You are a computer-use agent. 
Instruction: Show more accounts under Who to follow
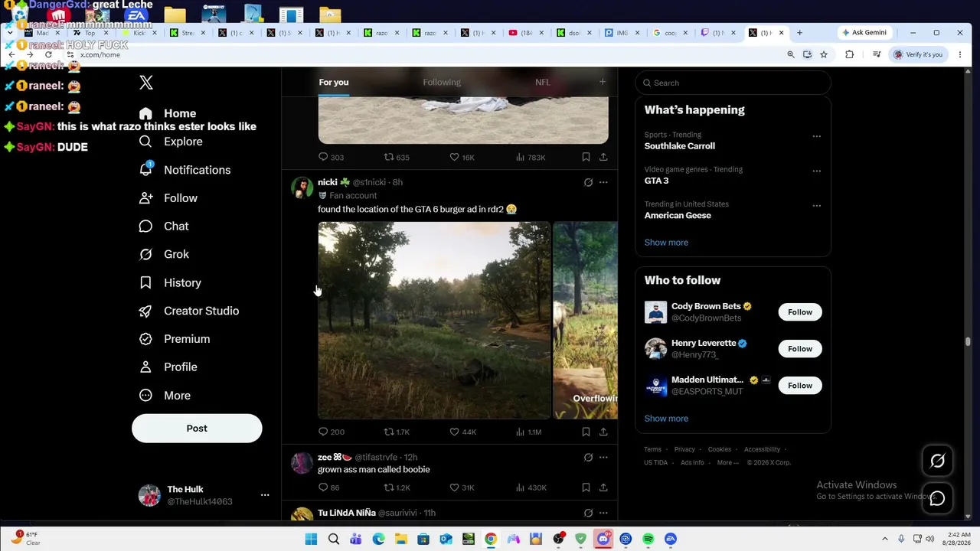[x=666, y=419]
